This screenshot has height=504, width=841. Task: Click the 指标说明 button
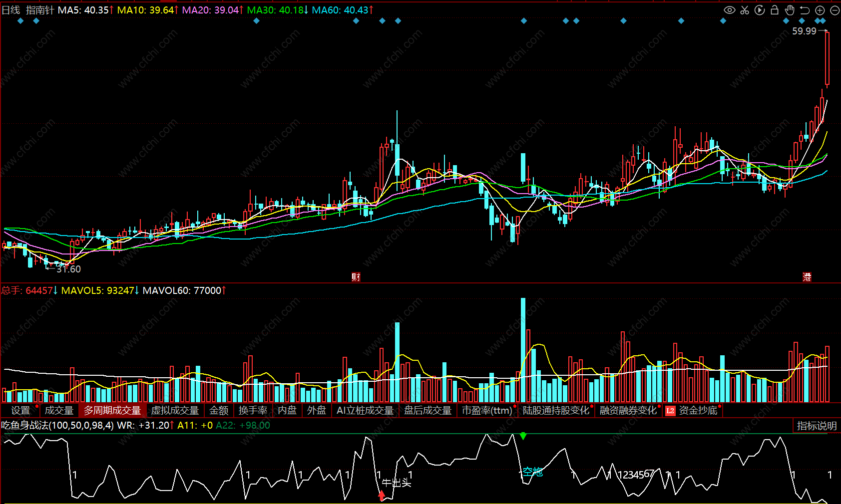click(817, 426)
